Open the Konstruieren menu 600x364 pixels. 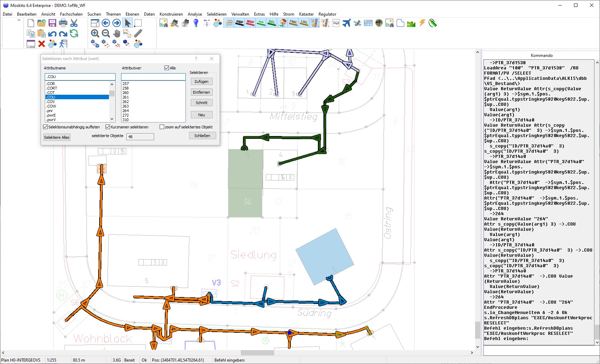click(171, 14)
